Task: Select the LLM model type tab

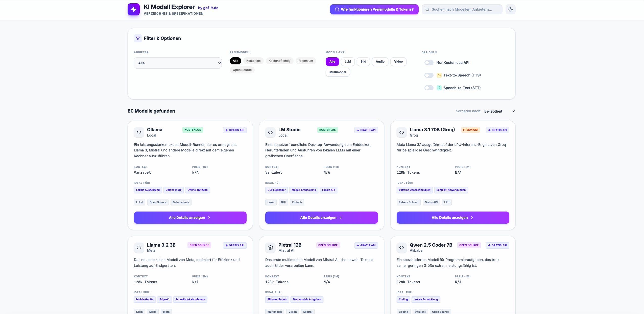Action: [348, 62]
